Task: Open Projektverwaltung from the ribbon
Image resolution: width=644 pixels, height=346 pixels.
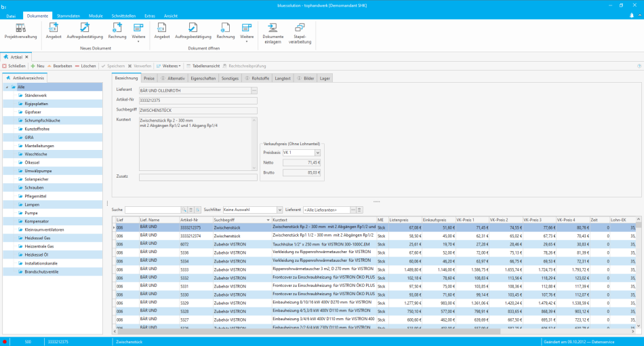Action: (x=20, y=31)
